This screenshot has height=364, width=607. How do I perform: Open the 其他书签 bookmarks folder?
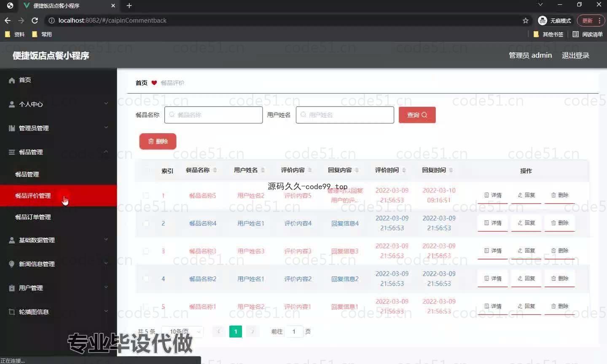(x=548, y=34)
